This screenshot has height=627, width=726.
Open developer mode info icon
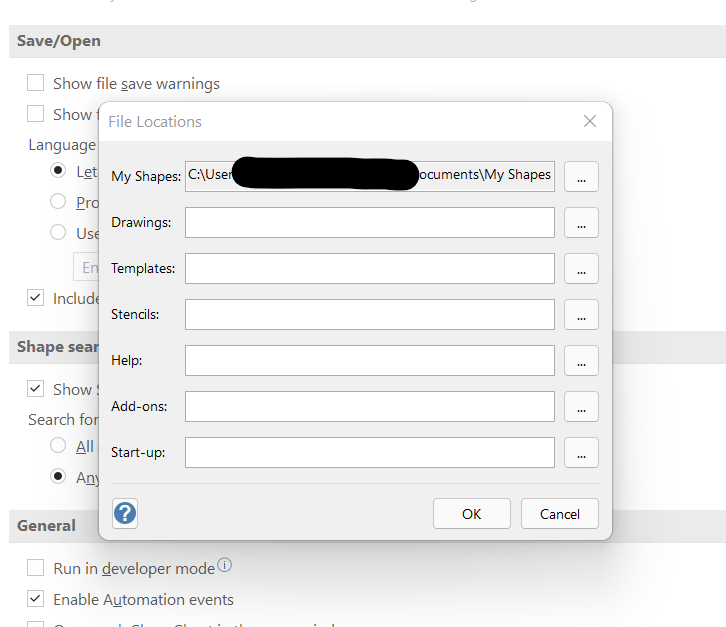(x=225, y=565)
